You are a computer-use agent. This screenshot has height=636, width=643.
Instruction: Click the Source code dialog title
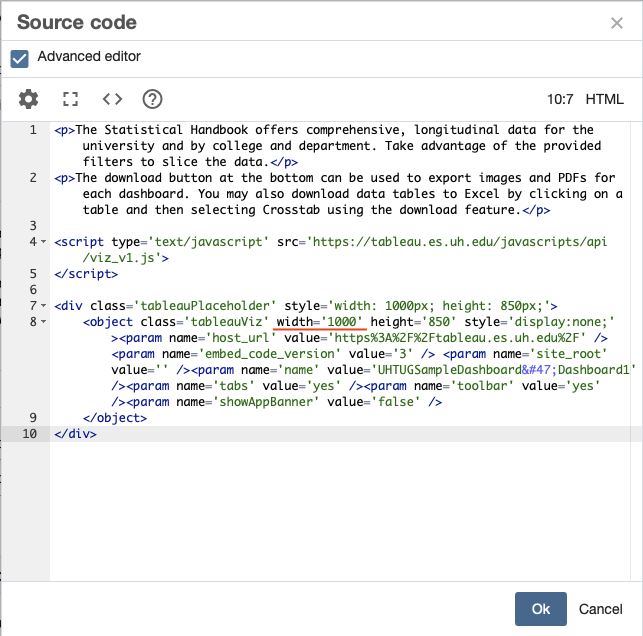click(x=77, y=23)
